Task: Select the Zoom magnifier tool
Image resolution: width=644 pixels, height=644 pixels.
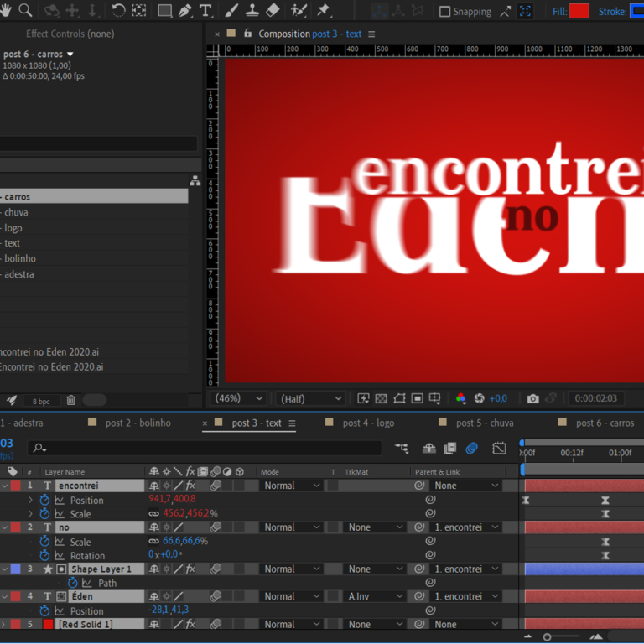Action: [25, 11]
